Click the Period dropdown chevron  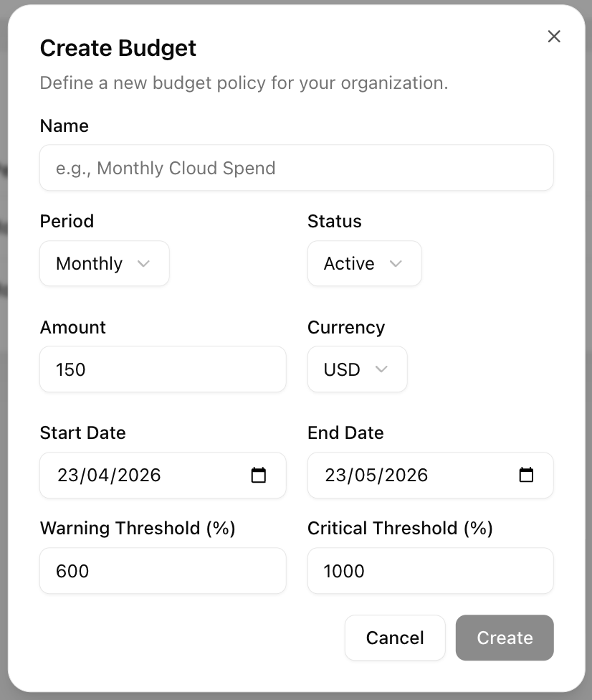coord(143,263)
